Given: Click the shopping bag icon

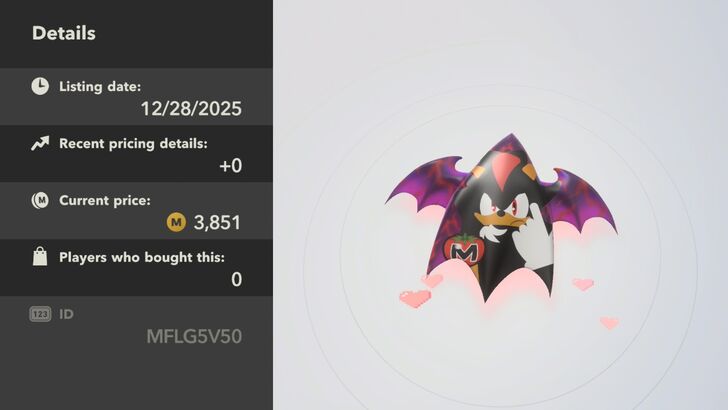Looking at the screenshot, I should click(x=40, y=256).
